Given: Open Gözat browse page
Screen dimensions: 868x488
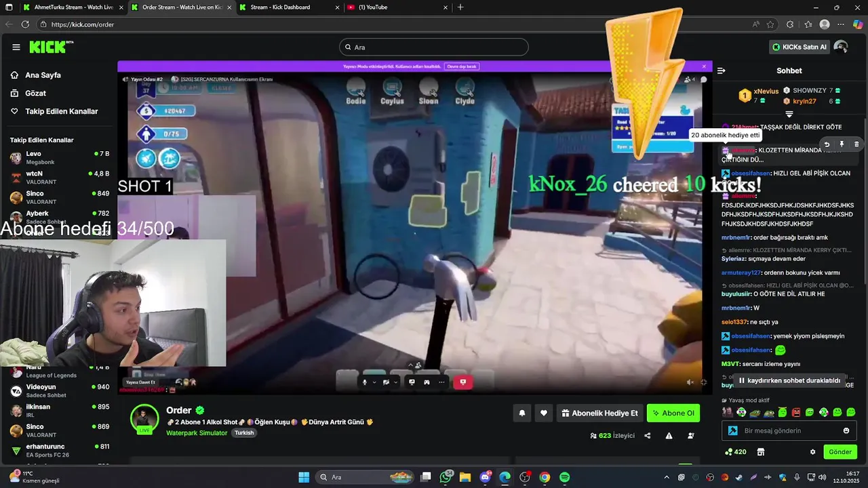Looking at the screenshot, I should [x=35, y=93].
